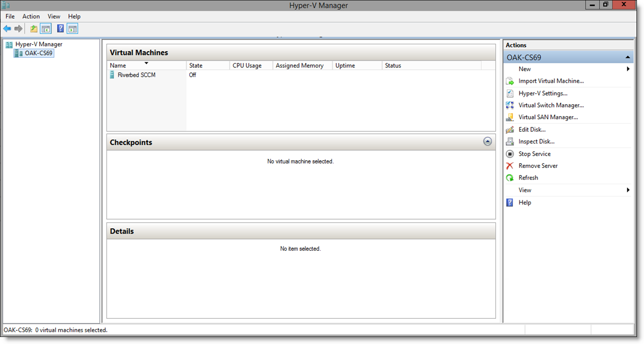Click Refresh action text

pos(528,178)
